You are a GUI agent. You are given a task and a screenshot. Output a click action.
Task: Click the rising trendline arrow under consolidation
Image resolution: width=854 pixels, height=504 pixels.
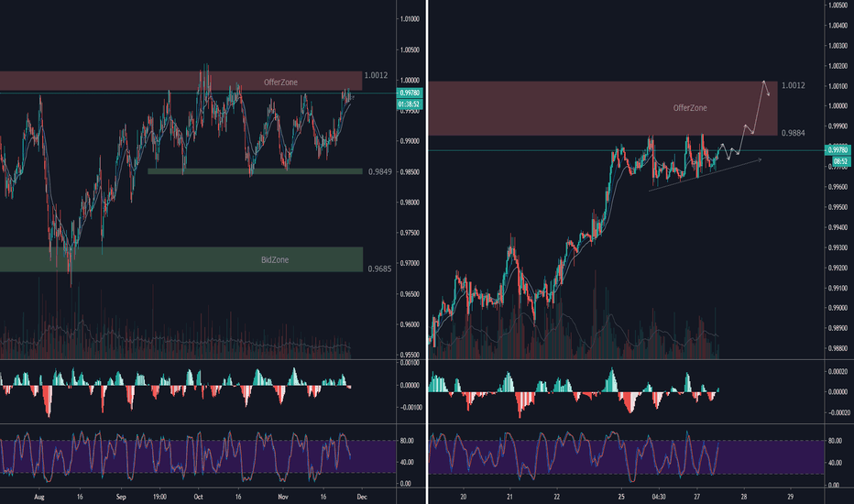click(x=706, y=172)
